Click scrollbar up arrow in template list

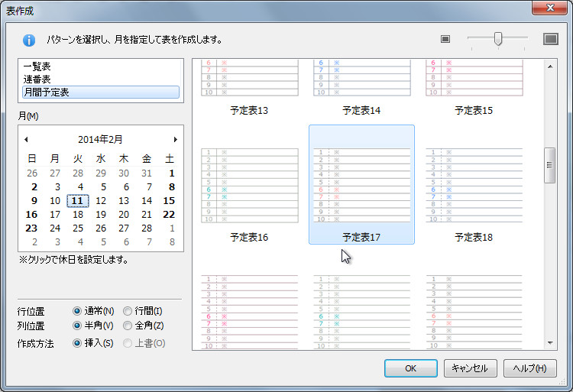(x=550, y=66)
